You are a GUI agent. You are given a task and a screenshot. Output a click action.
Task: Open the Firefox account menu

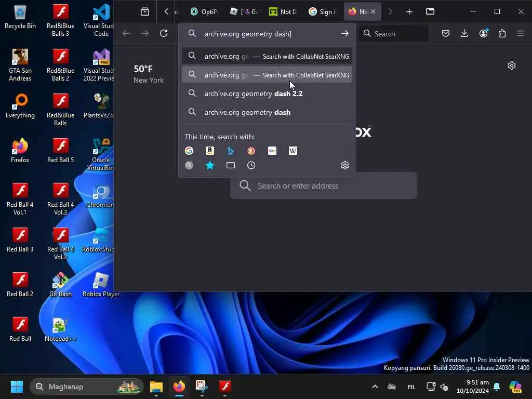click(x=483, y=33)
